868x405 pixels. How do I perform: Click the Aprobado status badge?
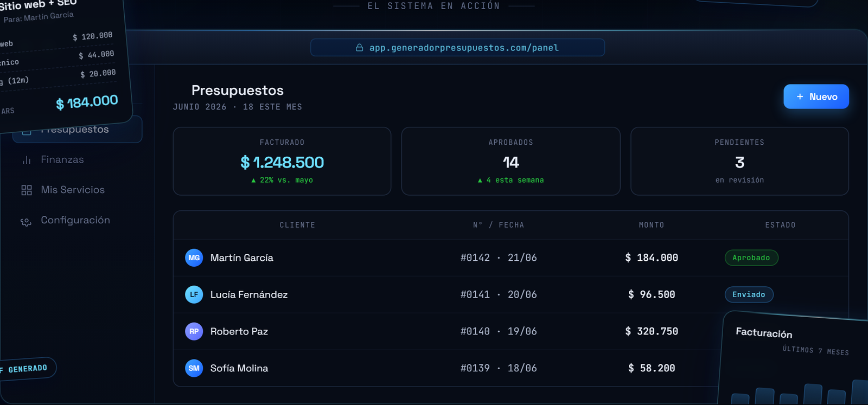pos(751,258)
